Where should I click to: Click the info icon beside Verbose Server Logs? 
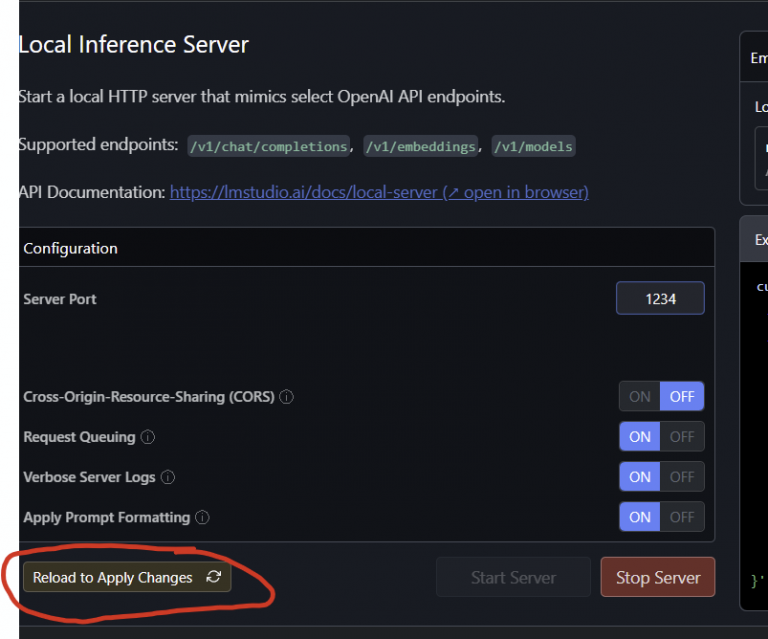168,477
